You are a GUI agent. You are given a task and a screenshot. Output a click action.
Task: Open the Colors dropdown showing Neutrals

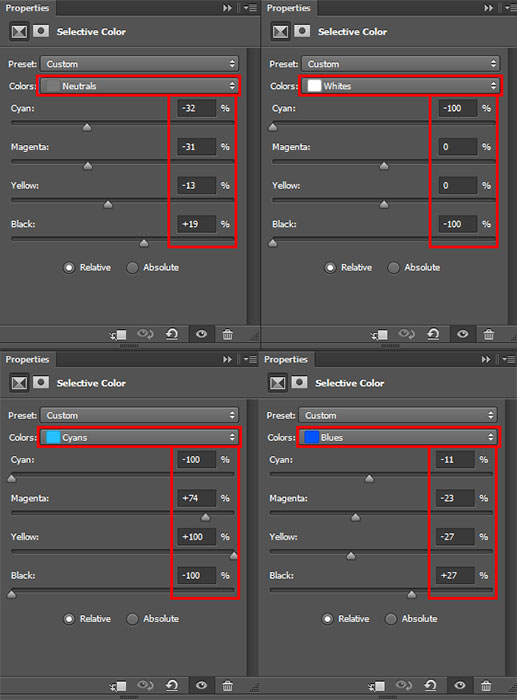139,86
